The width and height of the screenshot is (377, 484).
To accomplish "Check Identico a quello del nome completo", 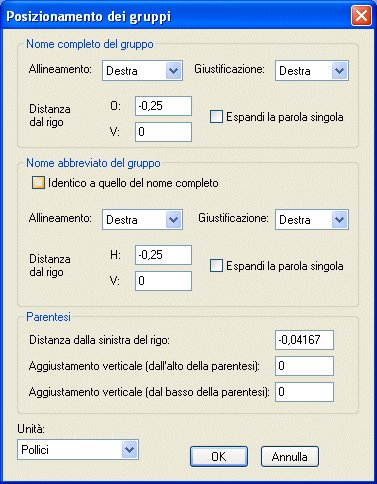I will [38, 183].
